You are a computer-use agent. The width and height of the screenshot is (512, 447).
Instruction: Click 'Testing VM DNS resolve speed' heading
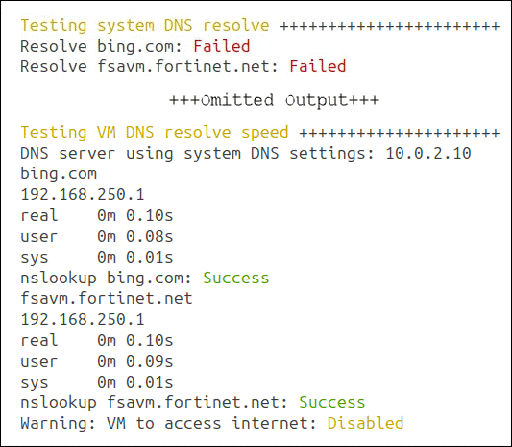(x=154, y=133)
